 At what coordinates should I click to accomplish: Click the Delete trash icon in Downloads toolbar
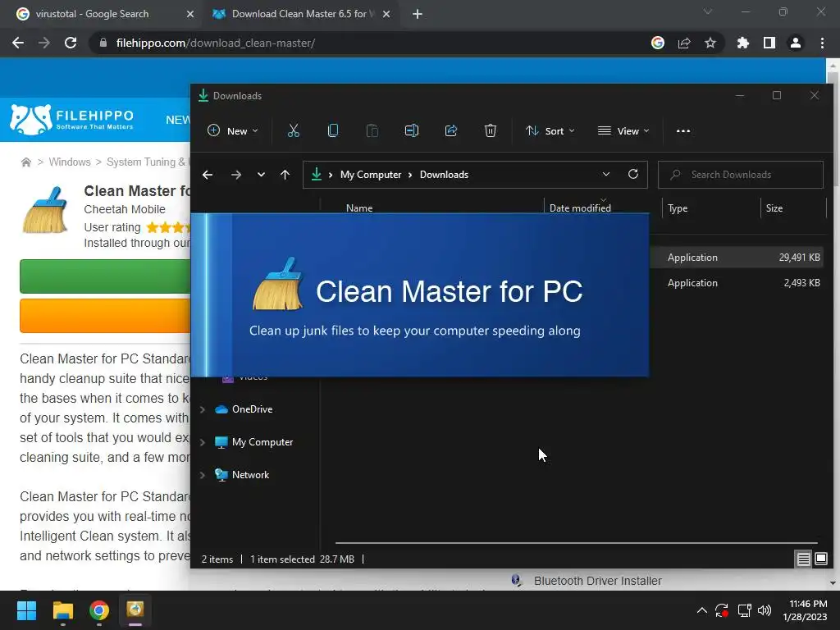click(x=491, y=130)
